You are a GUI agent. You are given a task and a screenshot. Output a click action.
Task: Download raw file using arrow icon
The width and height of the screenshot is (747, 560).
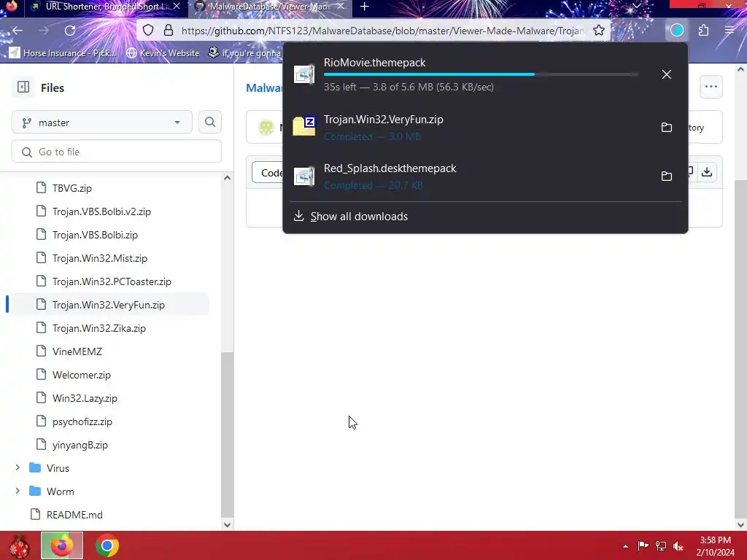[707, 172]
